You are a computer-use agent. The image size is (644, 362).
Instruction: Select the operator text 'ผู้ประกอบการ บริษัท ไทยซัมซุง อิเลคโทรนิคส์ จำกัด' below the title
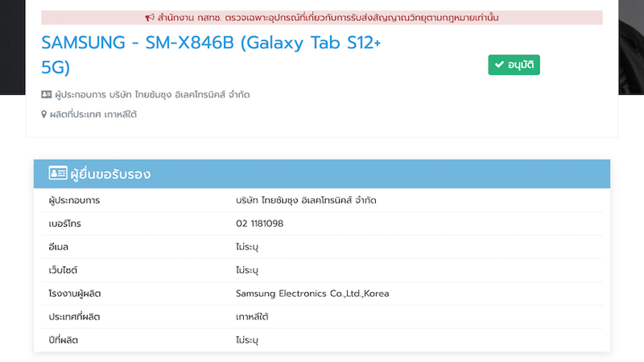point(152,95)
